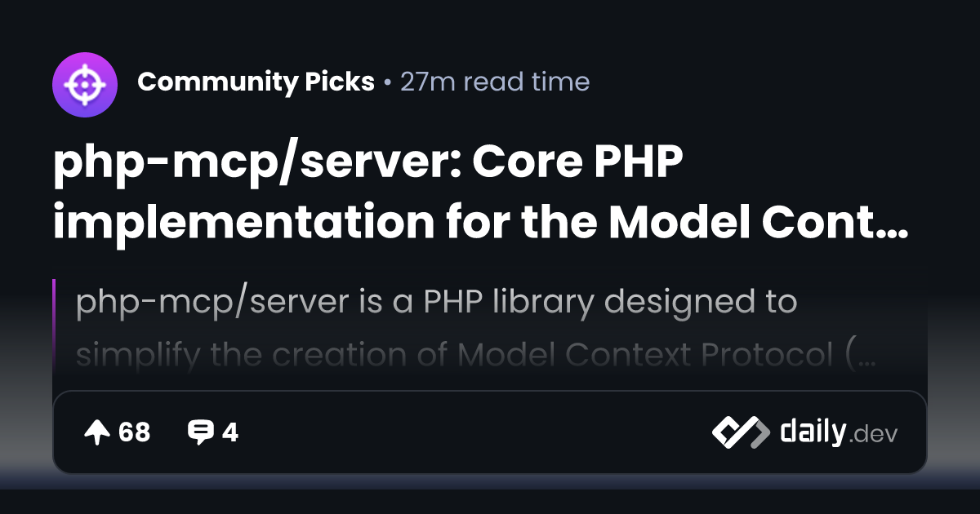Click the ".dev" part of the logo
980x514 pixels.
click(874, 435)
